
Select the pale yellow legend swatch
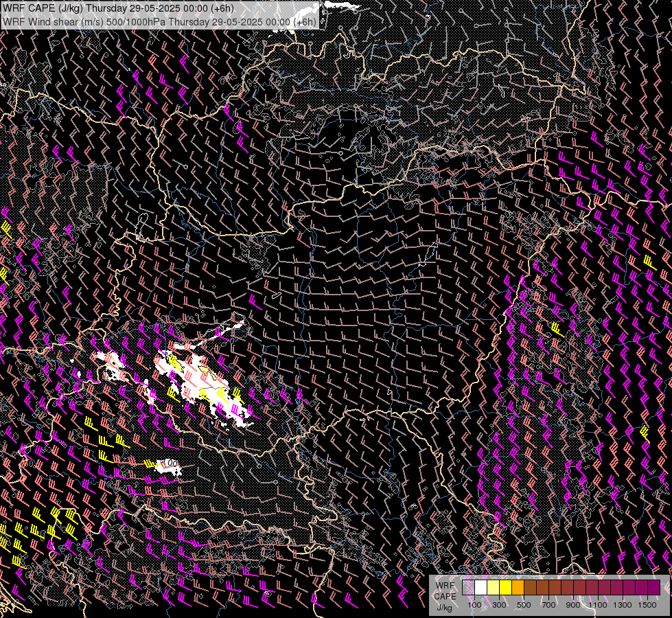pyautogui.click(x=494, y=587)
